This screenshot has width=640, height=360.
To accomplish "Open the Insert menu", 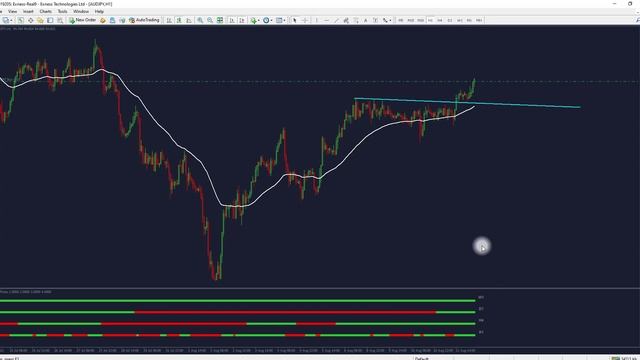I will pyautogui.click(x=28, y=11).
